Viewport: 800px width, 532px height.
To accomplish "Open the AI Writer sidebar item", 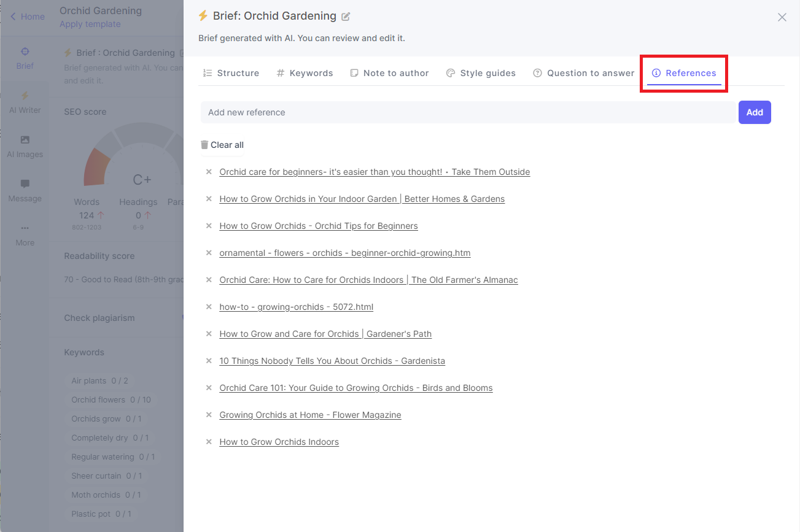I will pos(25,102).
